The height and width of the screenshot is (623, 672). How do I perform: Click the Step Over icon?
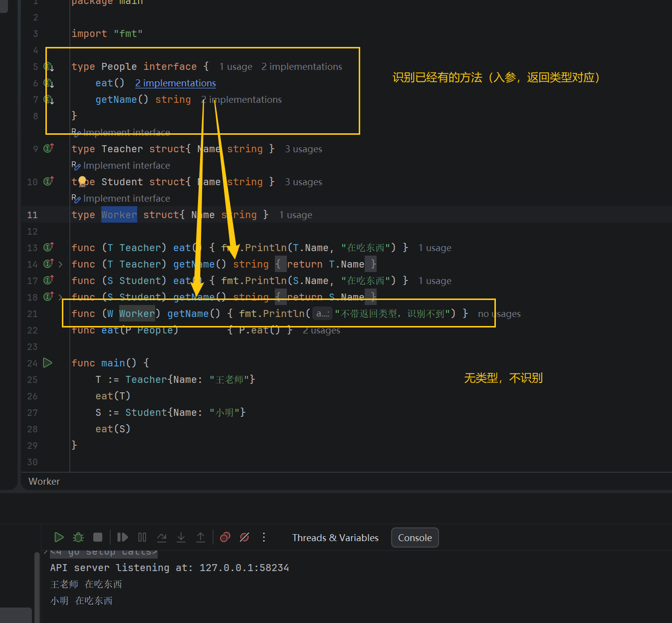pyautogui.click(x=162, y=537)
